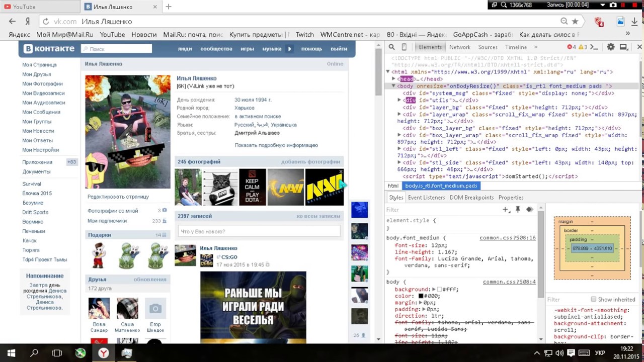Image resolution: width=644 pixels, height=362 pixels.
Task: Click the white background color swatch
Action: click(439, 290)
